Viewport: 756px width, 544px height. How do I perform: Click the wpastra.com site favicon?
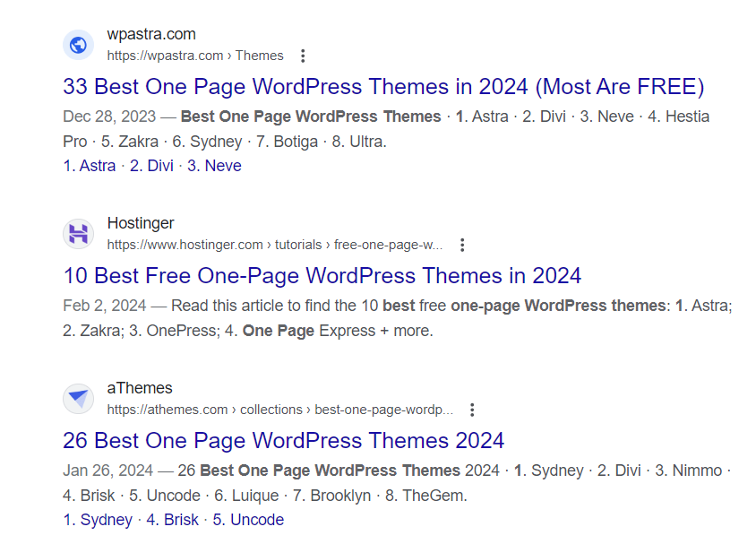tap(78, 45)
